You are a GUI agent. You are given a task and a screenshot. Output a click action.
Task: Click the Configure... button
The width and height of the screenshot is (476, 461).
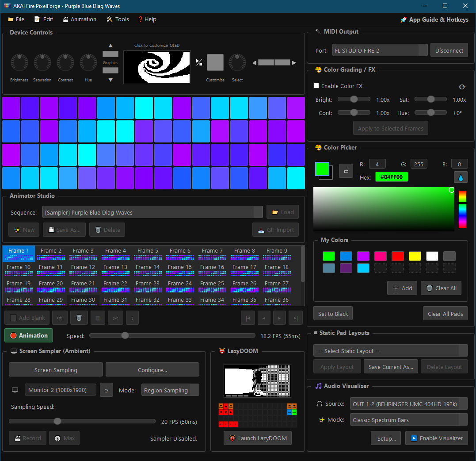click(152, 370)
